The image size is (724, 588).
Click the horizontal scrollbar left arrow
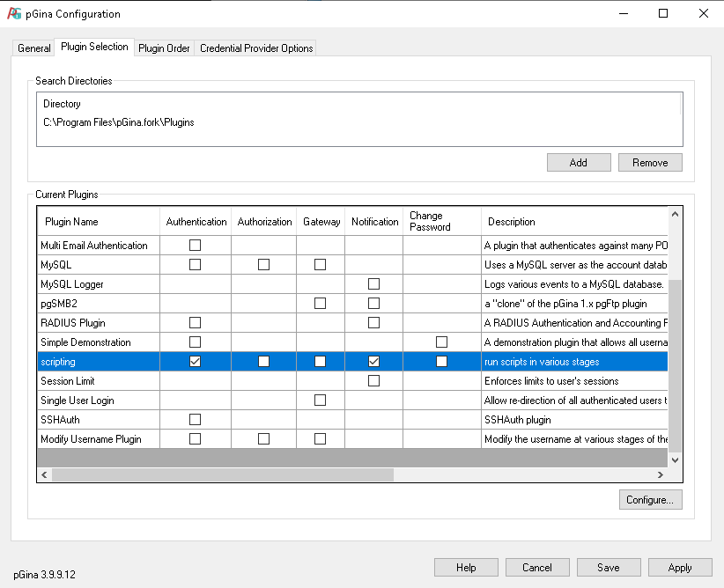pyautogui.click(x=44, y=474)
